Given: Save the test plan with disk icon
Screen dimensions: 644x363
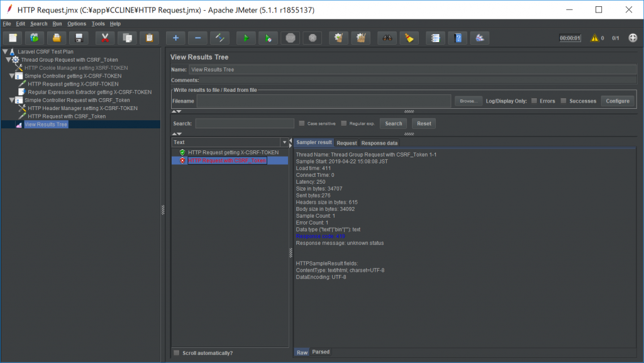Looking at the screenshot, I should (79, 38).
